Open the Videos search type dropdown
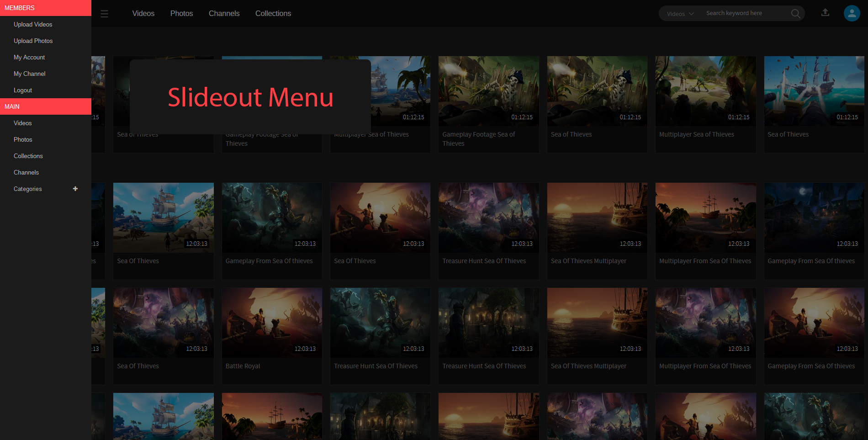This screenshot has height=440, width=868. pyautogui.click(x=680, y=14)
